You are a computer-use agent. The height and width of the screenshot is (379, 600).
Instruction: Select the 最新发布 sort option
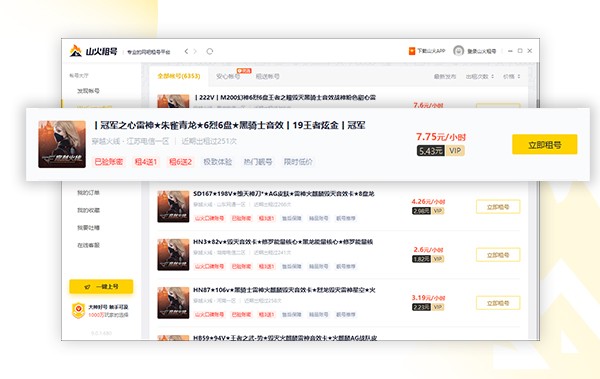pyautogui.click(x=445, y=77)
